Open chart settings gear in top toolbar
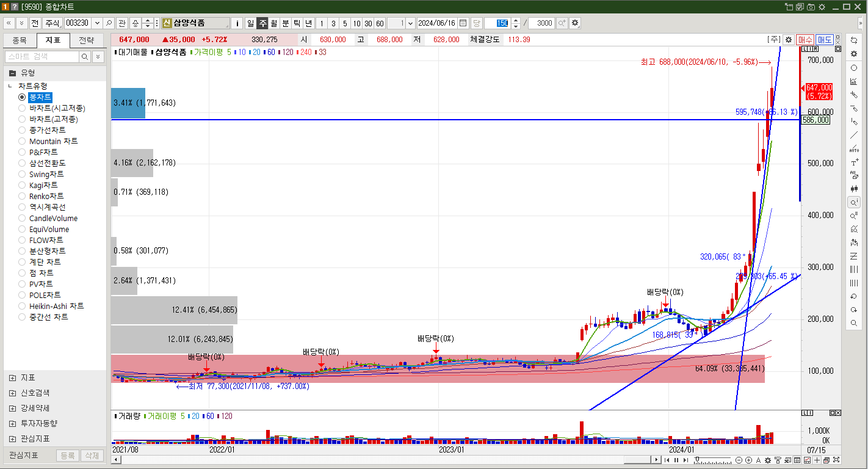868x469 pixels. point(575,23)
